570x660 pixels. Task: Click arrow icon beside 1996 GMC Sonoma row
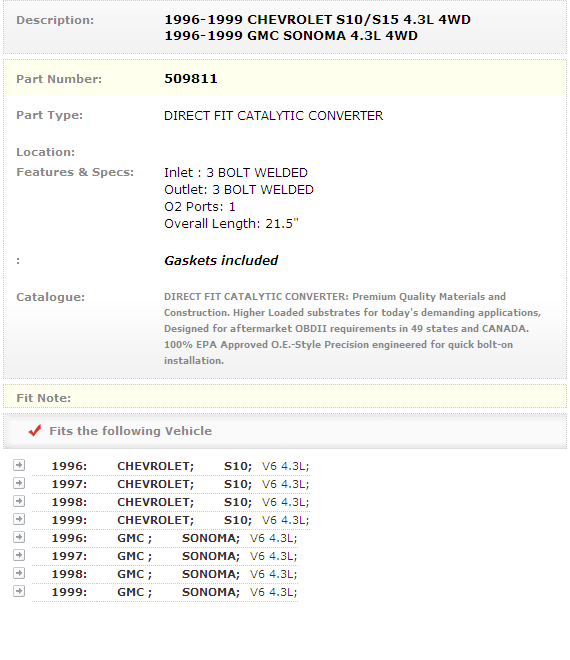pyautogui.click(x=19, y=538)
